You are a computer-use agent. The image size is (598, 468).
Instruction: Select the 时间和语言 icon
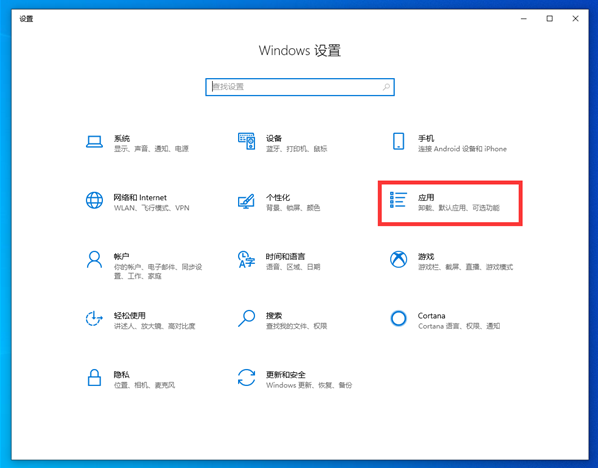(246, 259)
